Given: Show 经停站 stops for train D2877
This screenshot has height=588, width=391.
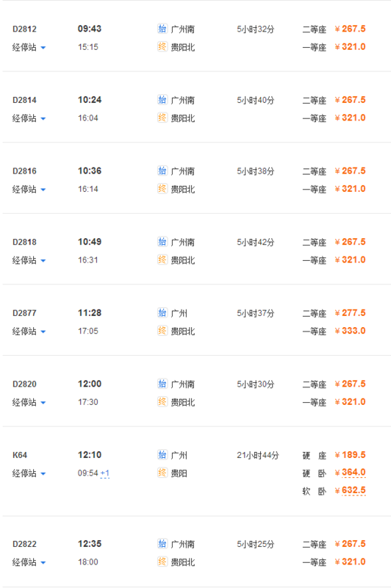Looking at the screenshot, I should pos(29,331).
